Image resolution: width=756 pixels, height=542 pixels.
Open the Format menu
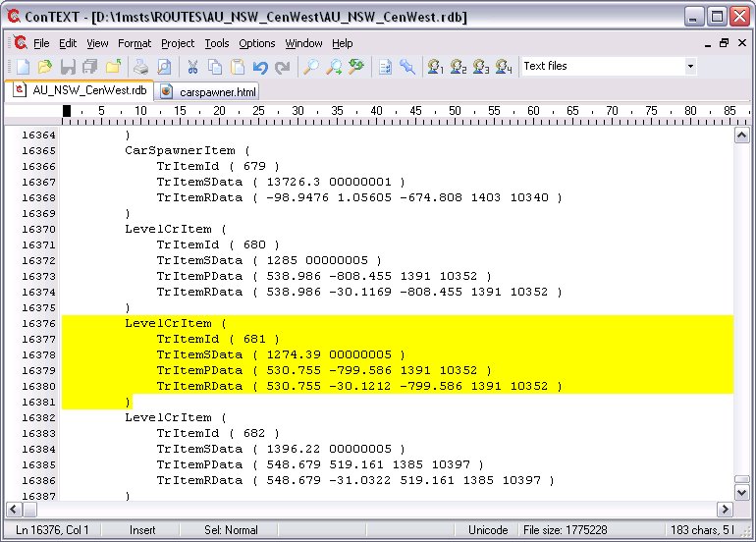point(135,43)
